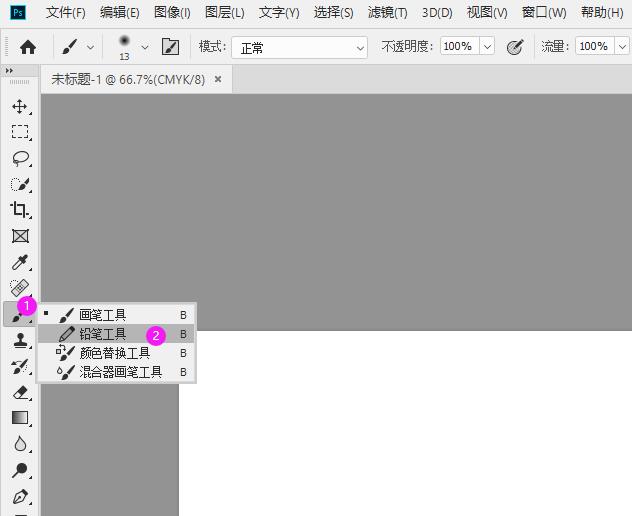Open the 图层(L) menu
Viewport: 632px width, 516px height.
pos(225,12)
